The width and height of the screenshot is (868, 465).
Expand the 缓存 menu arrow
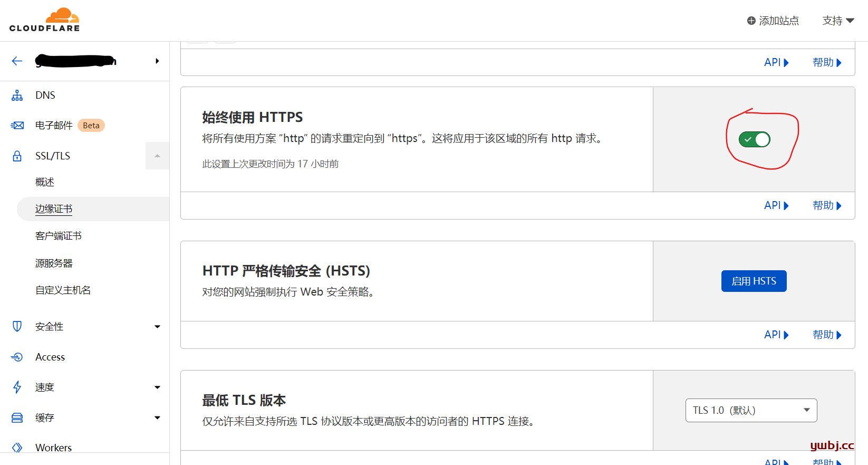[157, 418]
